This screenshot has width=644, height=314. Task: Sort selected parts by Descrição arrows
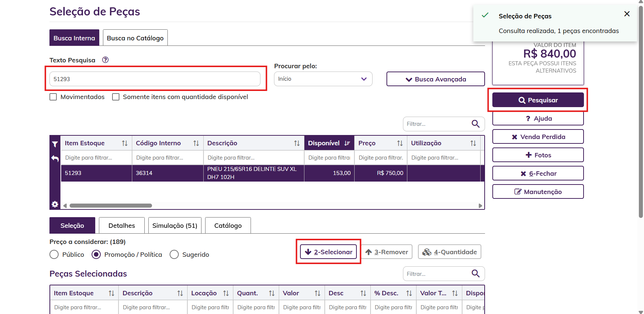[x=180, y=293]
